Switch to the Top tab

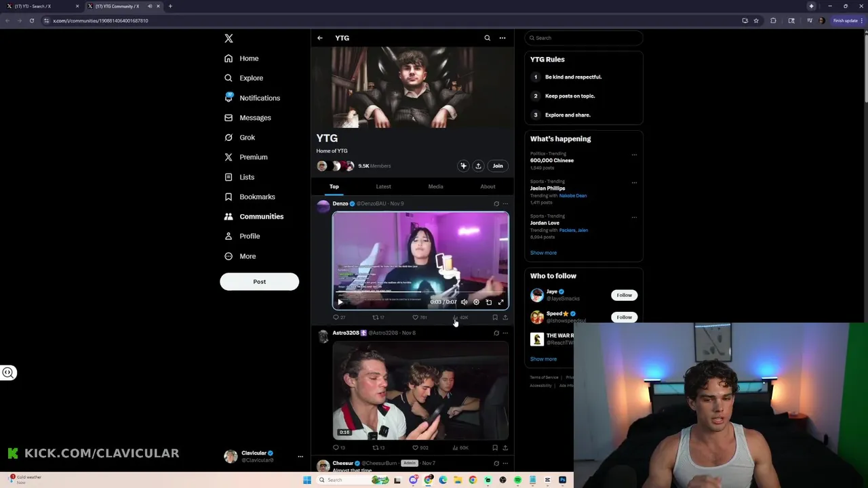[334, 186]
